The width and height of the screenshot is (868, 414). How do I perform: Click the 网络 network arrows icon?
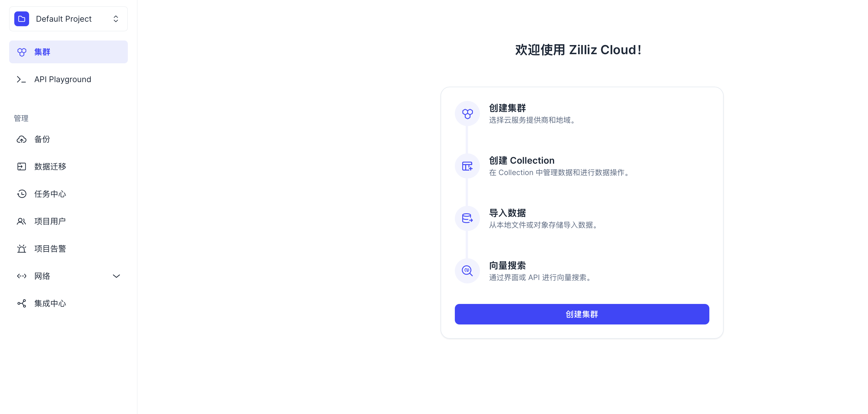point(22,276)
